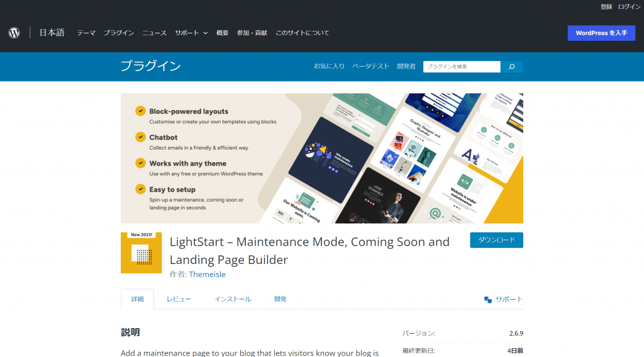Select the レビュー tab

179,299
